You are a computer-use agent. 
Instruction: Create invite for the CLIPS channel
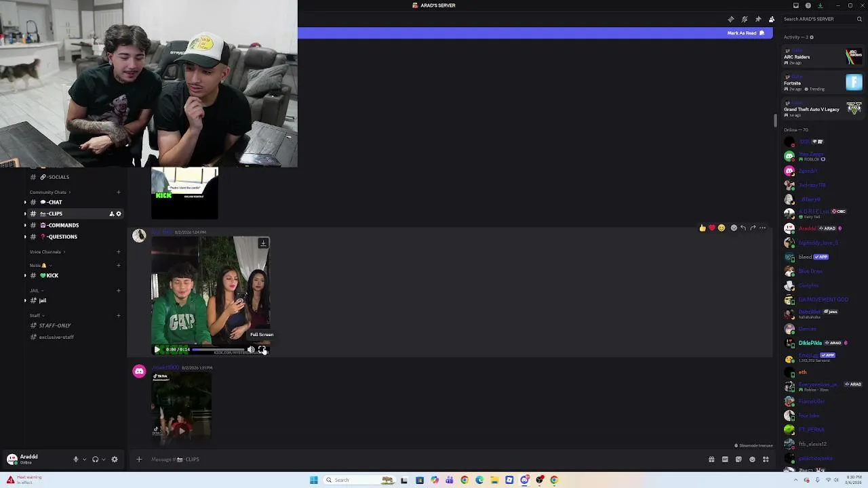tap(111, 213)
